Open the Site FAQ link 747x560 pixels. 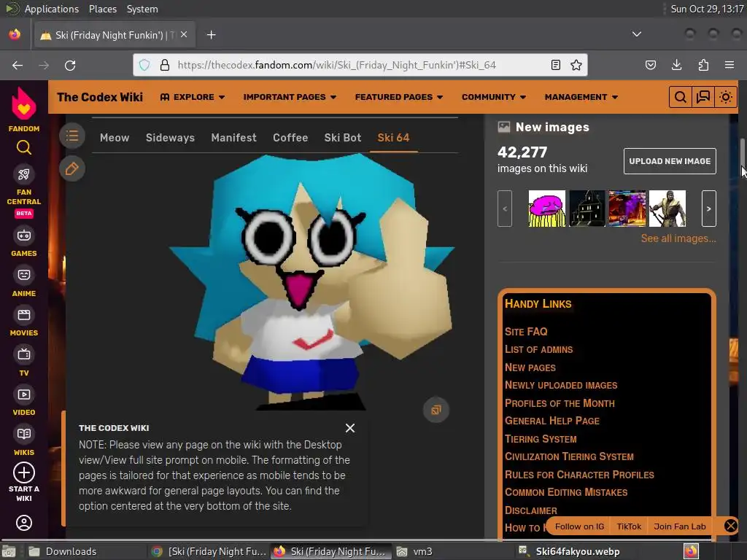point(526,332)
